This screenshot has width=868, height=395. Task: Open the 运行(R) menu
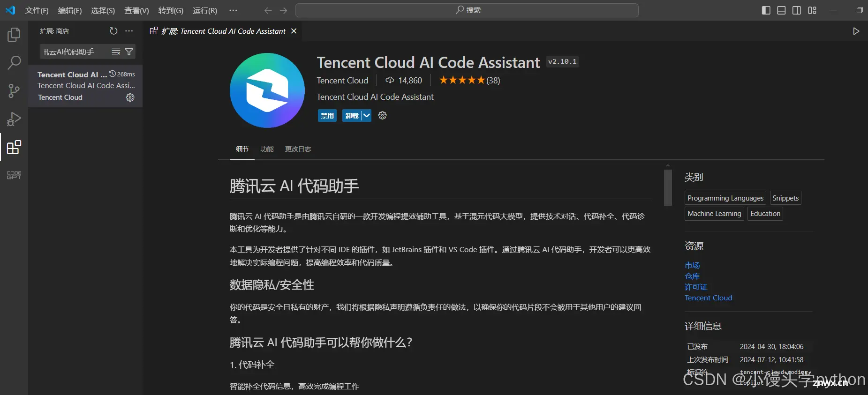205,10
